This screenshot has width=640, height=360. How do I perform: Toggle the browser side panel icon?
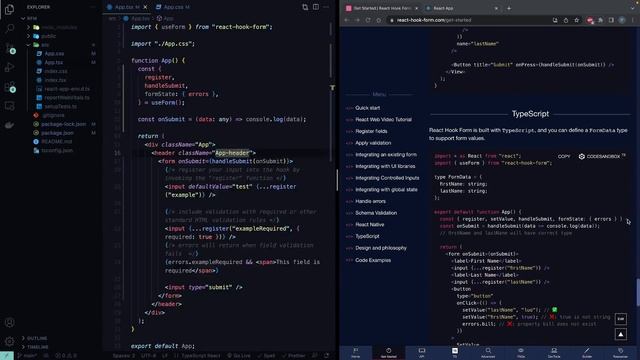point(611,20)
